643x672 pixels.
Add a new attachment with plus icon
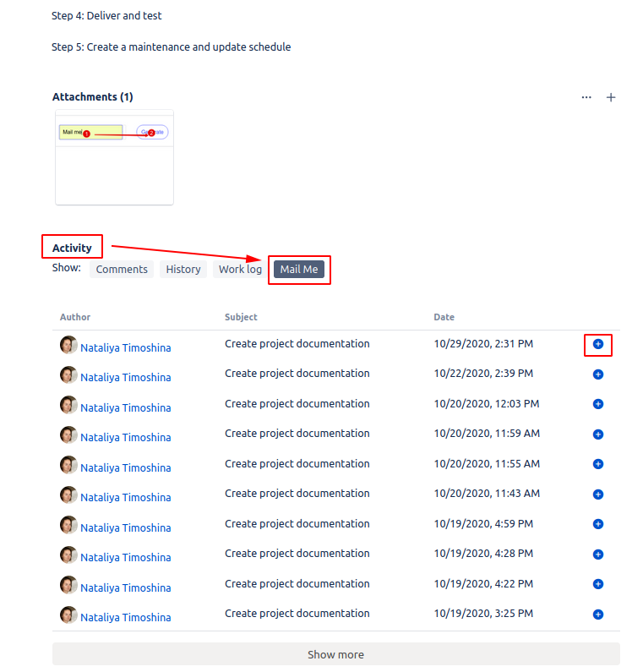[611, 97]
